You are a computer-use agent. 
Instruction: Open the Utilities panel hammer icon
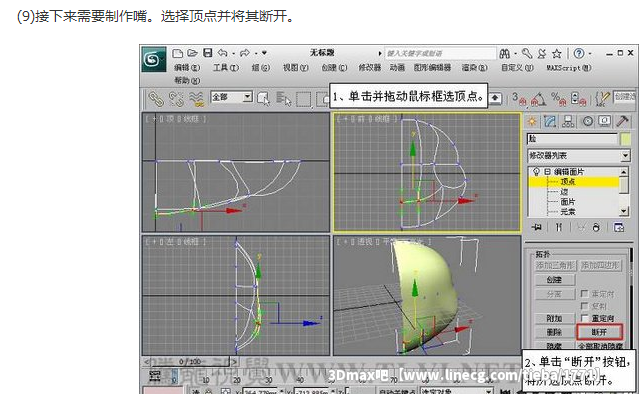622,121
